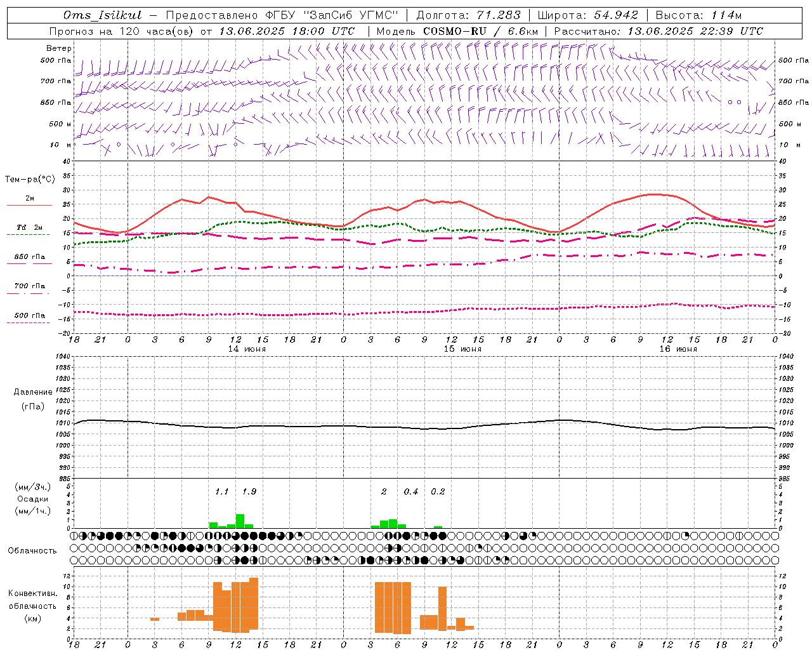Click the (мм/1ч.) precipitation unit label
Viewport: 812px width, 650px height.
[x=33, y=511]
